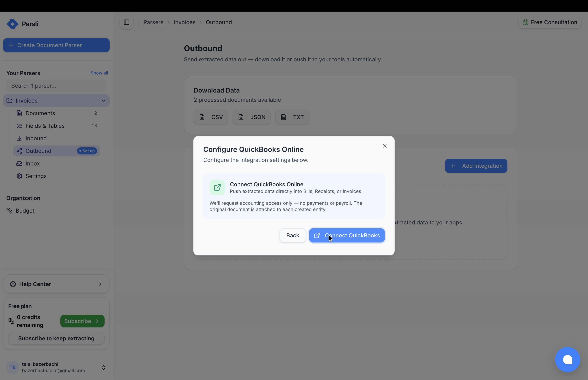Download data as CSV
Viewport: 588px width, 380px height.
click(x=211, y=117)
